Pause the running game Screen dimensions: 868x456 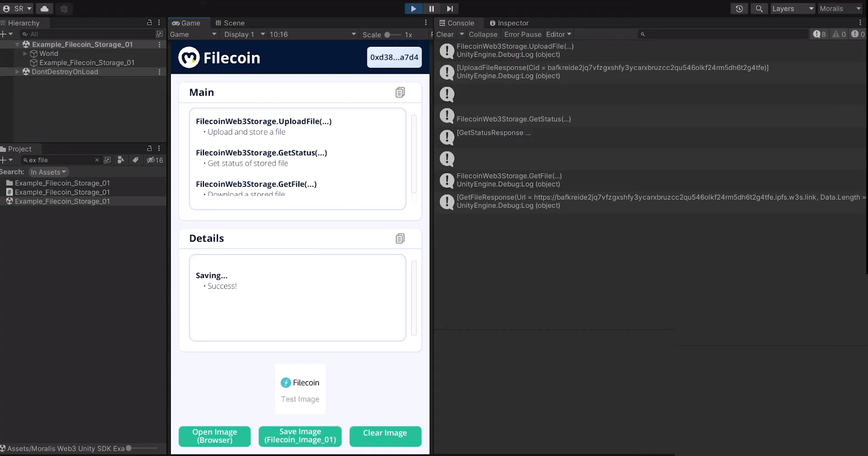[432, 9]
